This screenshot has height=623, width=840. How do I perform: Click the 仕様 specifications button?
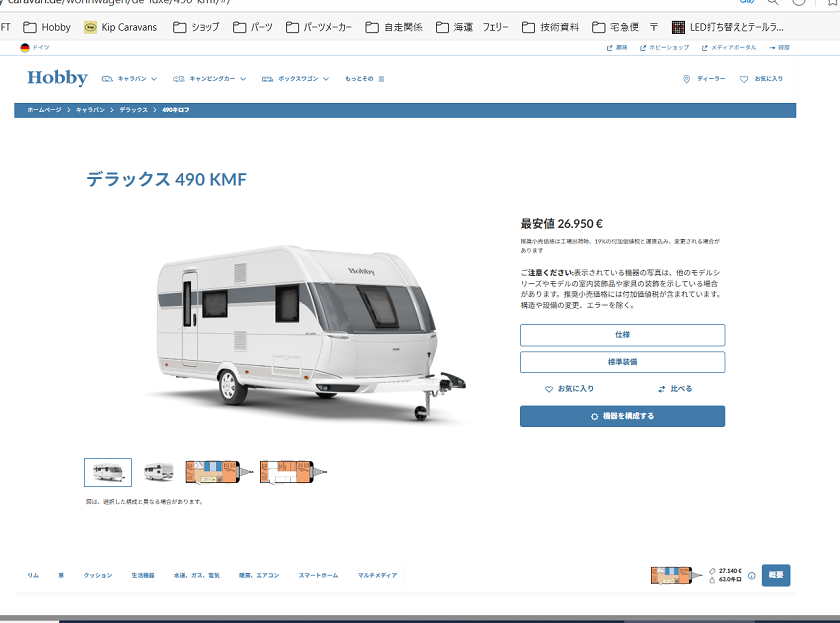click(x=622, y=335)
